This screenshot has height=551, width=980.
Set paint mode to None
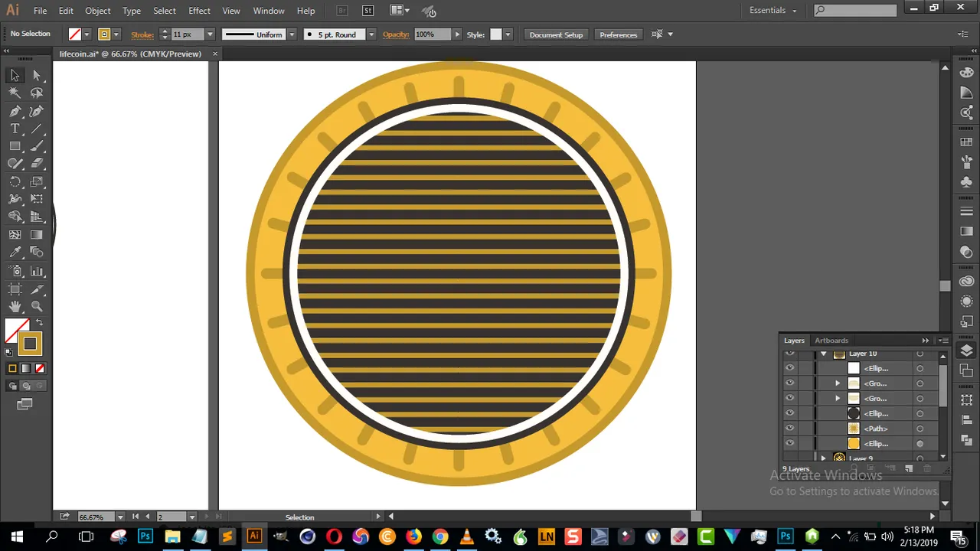40,369
